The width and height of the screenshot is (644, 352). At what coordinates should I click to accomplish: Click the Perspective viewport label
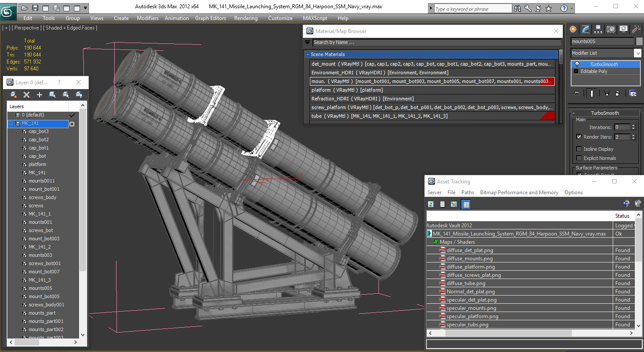(27, 28)
